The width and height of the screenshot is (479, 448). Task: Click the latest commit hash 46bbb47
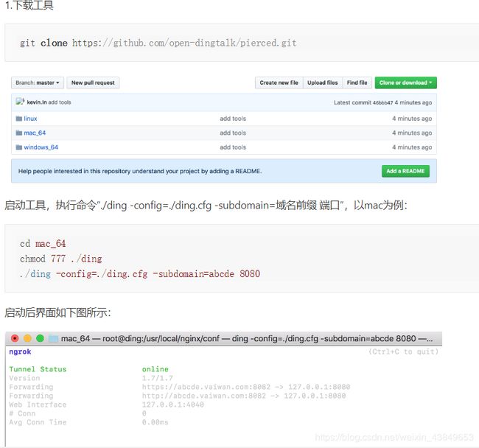(x=382, y=102)
